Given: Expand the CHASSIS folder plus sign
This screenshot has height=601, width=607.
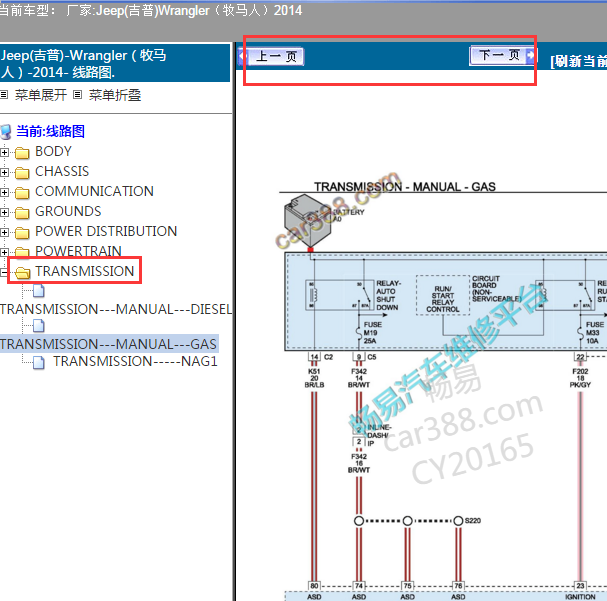Looking at the screenshot, I should [4, 173].
